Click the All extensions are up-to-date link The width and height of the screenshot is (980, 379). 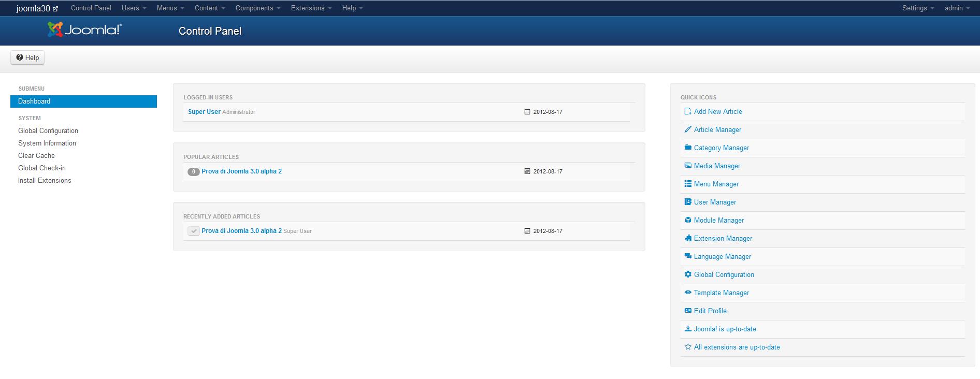tap(737, 347)
